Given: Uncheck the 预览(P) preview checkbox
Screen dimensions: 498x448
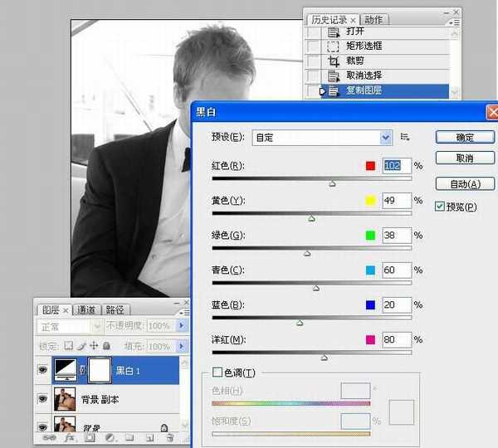Looking at the screenshot, I should pos(441,207).
